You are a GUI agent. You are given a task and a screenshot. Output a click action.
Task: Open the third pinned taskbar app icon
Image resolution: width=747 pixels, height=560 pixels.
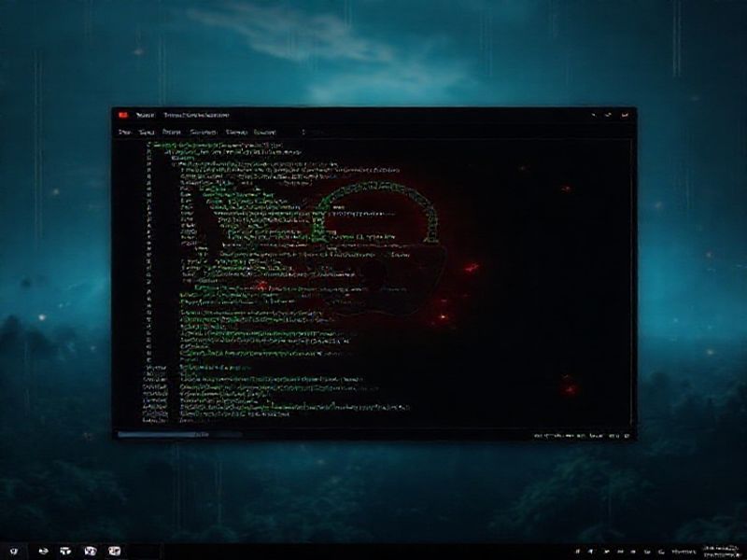tap(90, 552)
